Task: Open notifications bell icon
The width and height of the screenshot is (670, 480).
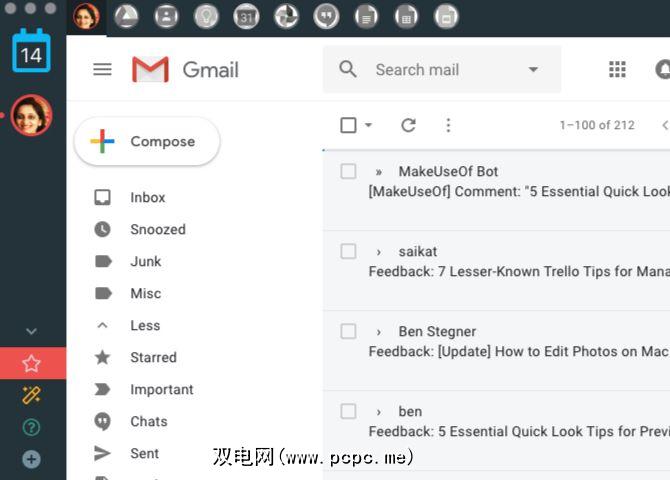Action: click(x=663, y=69)
